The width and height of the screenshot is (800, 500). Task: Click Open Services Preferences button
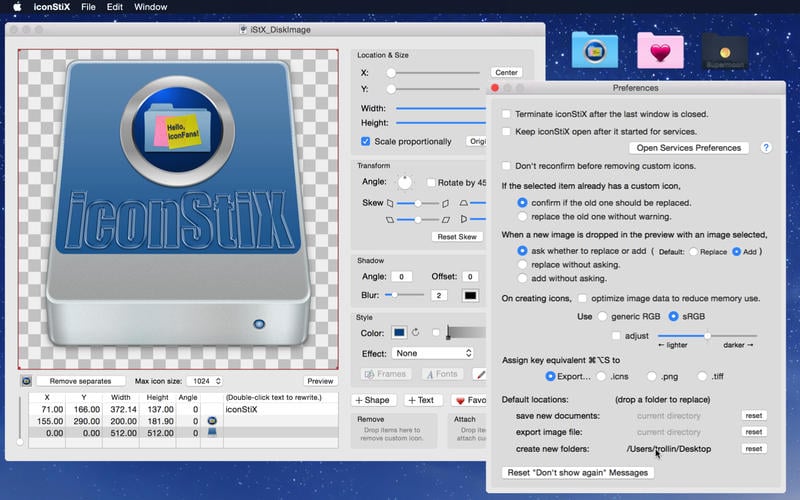(x=688, y=147)
